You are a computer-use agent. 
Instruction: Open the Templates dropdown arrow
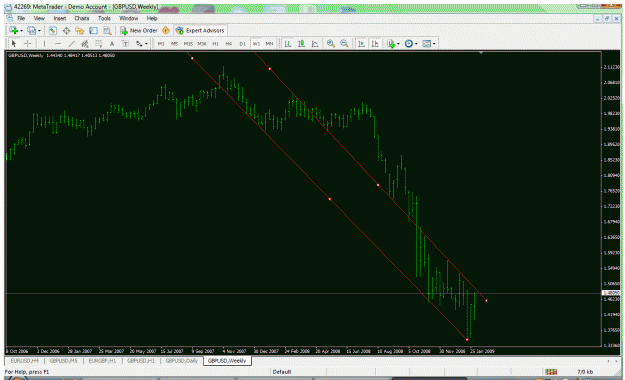click(x=434, y=44)
